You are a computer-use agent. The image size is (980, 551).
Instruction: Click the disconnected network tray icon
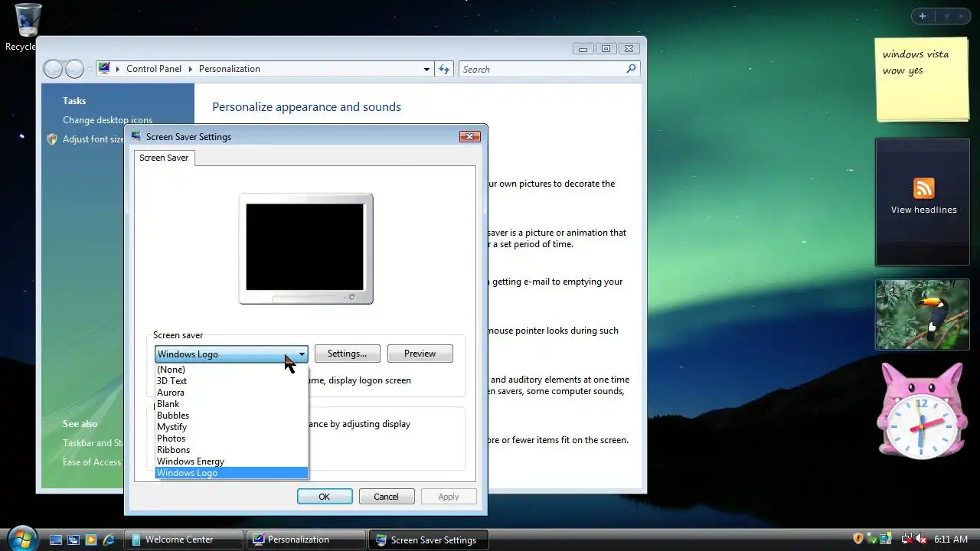tap(906, 539)
